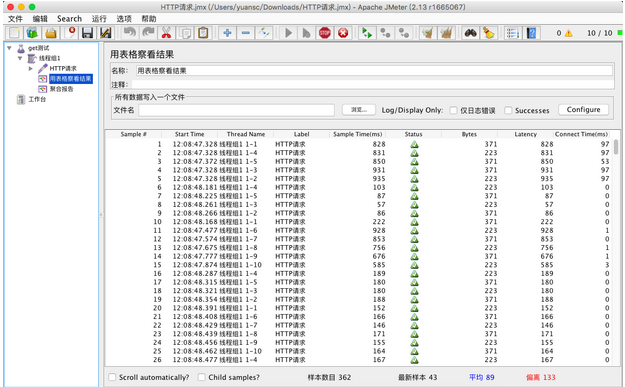Click the 浏览... browse button
Image resolution: width=625 pixels, height=387 pixels.
click(x=359, y=110)
